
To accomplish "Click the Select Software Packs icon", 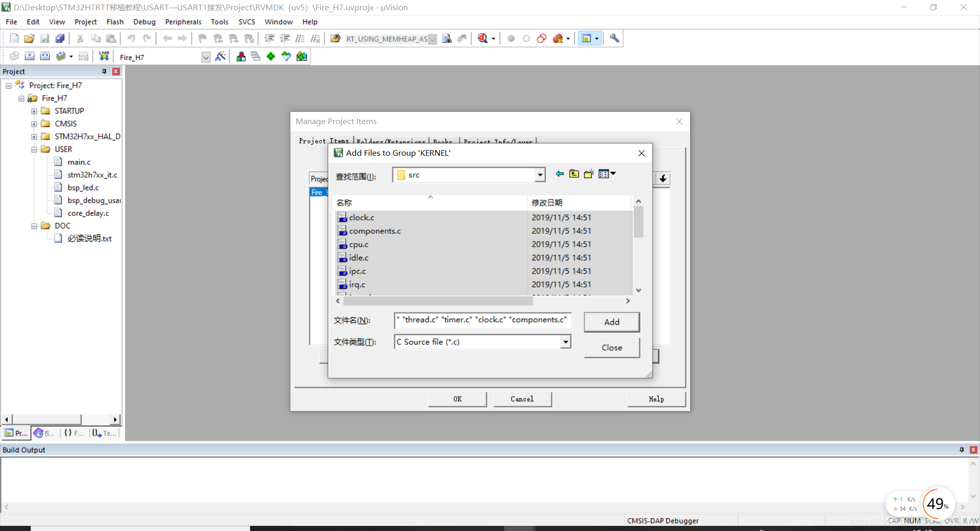I will click(x=286, y=56).
